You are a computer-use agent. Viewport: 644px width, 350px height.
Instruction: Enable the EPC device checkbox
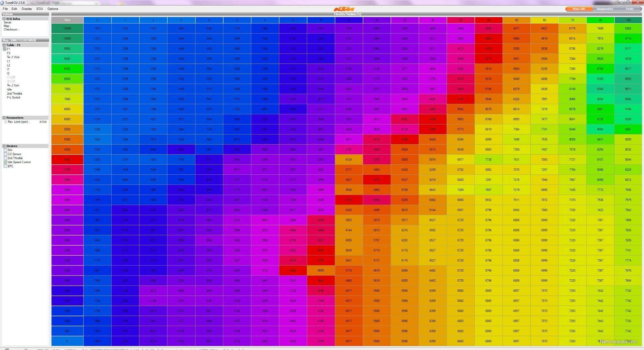tap(6, 166)
